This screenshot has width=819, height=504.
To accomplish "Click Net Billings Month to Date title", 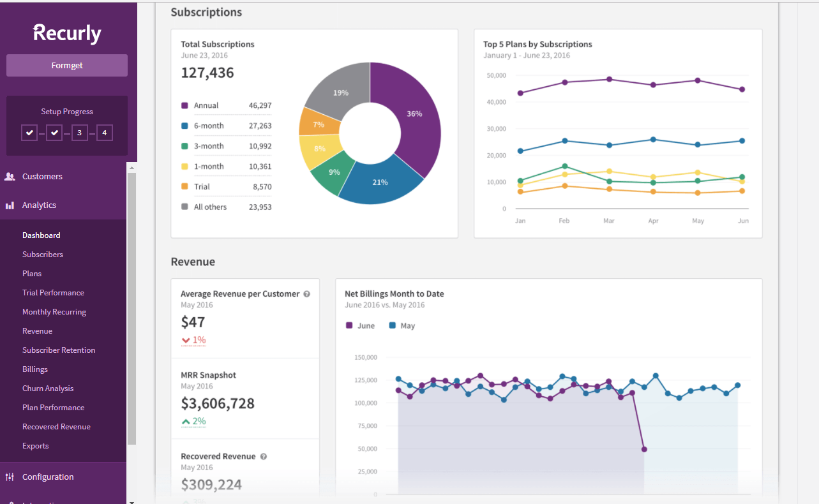I will (394, 294).
